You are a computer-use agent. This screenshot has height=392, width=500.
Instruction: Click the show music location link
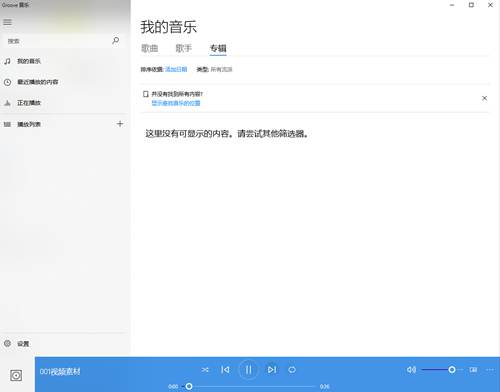pos(176,103)
